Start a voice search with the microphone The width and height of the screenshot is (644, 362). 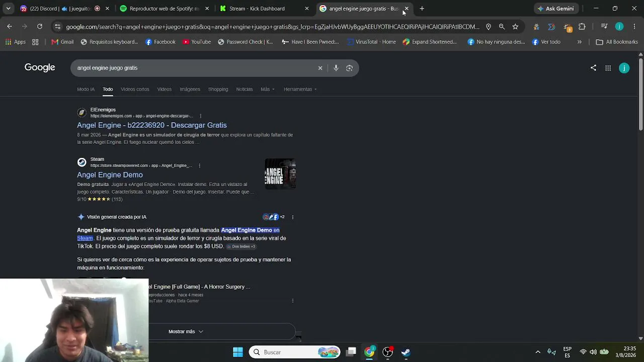[x=336, y=68]
